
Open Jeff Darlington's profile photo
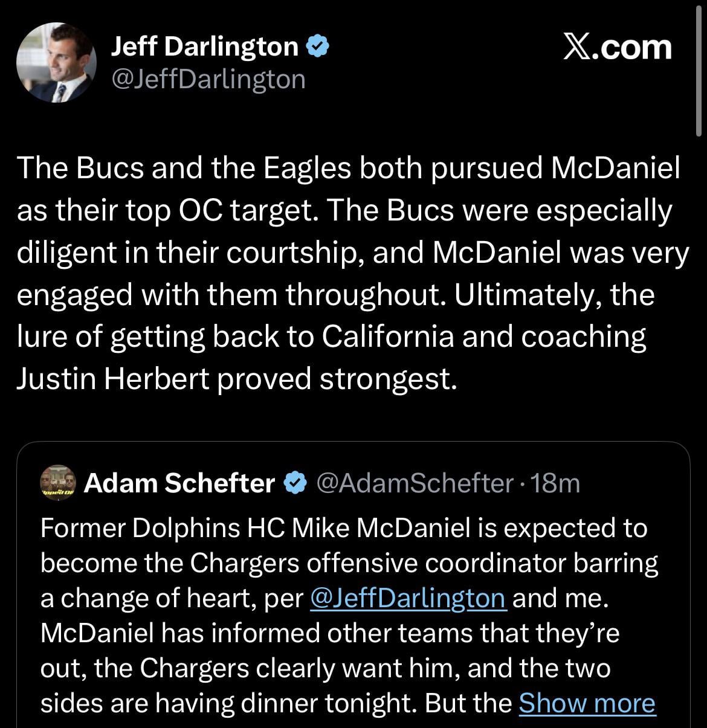tap(56, 63)
